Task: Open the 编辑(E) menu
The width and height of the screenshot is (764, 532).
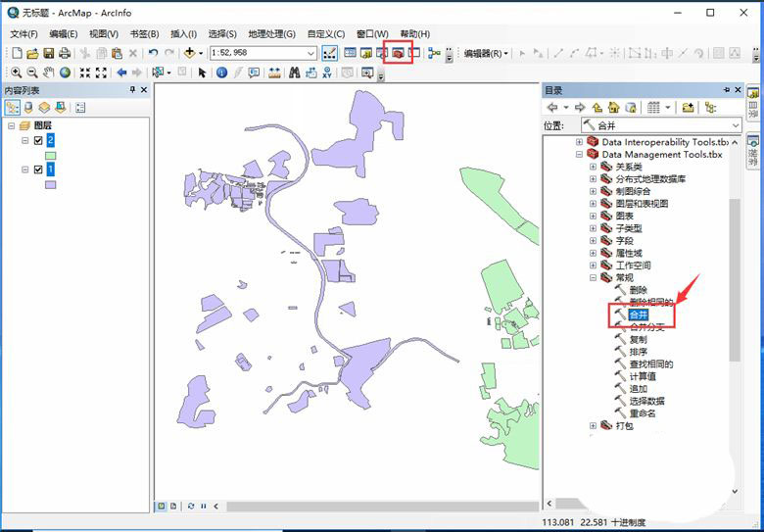Action: point(64,34)
